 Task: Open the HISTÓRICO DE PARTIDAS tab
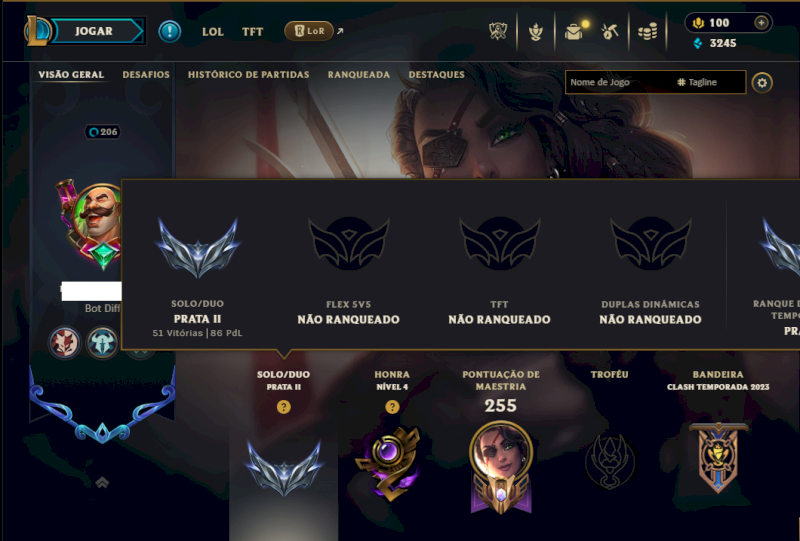(x=248, y=75)
